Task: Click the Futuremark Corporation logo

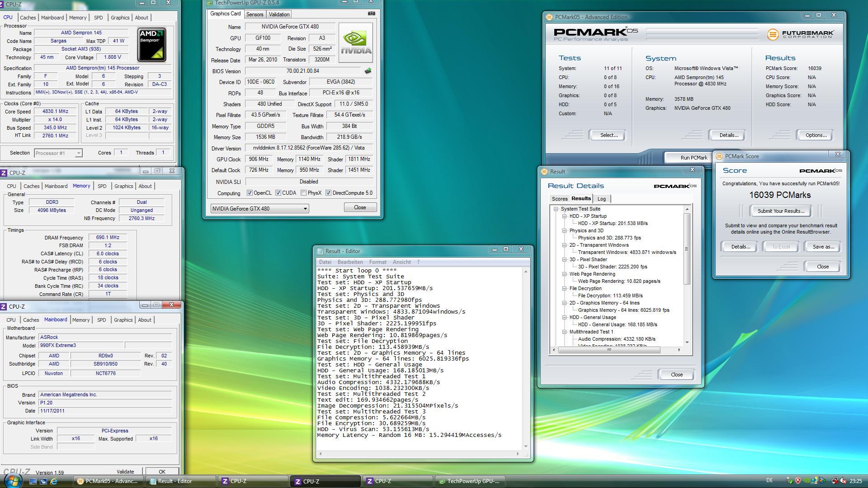Action: point(800,34)
